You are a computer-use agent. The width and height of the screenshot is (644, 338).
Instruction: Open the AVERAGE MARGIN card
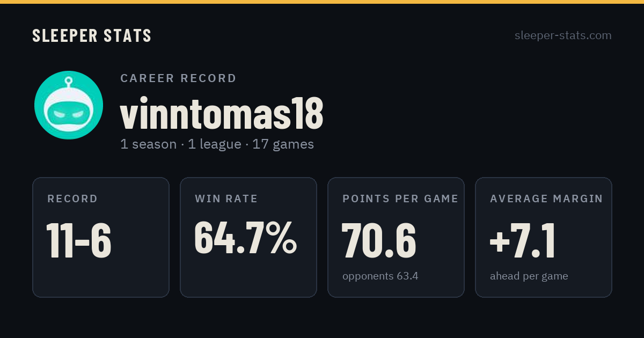(544, 237)
